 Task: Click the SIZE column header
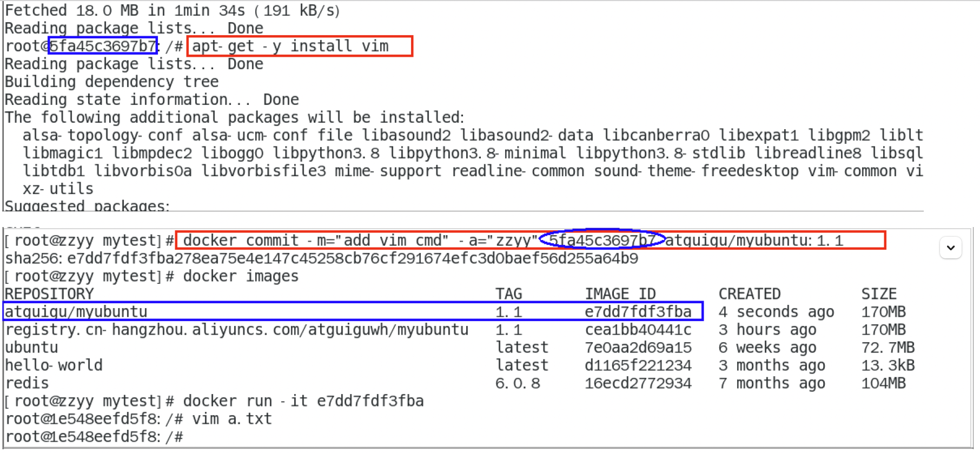[878, 294]
